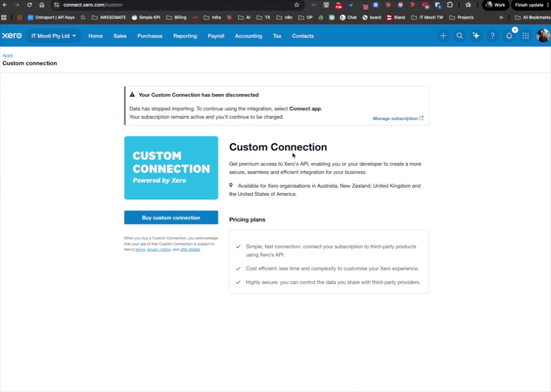Open the user profile avatar

click(x=543, y=36)
